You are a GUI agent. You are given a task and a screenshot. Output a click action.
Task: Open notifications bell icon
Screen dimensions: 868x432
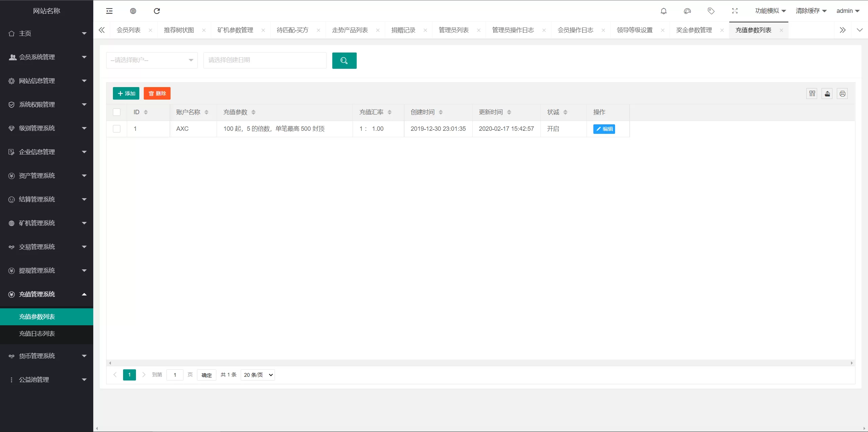pyautogui.click(x=664, y=11)
